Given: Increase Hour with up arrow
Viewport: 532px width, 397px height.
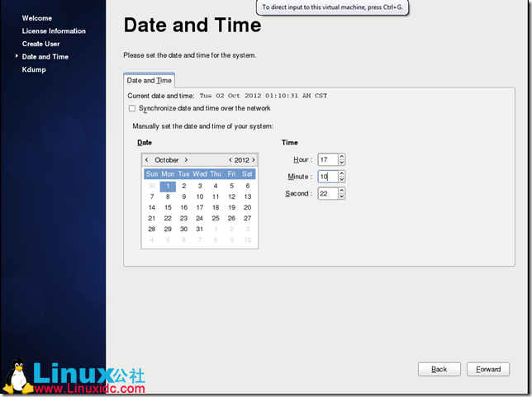Looking at the screenshot, I should click(x=342, y=157).
